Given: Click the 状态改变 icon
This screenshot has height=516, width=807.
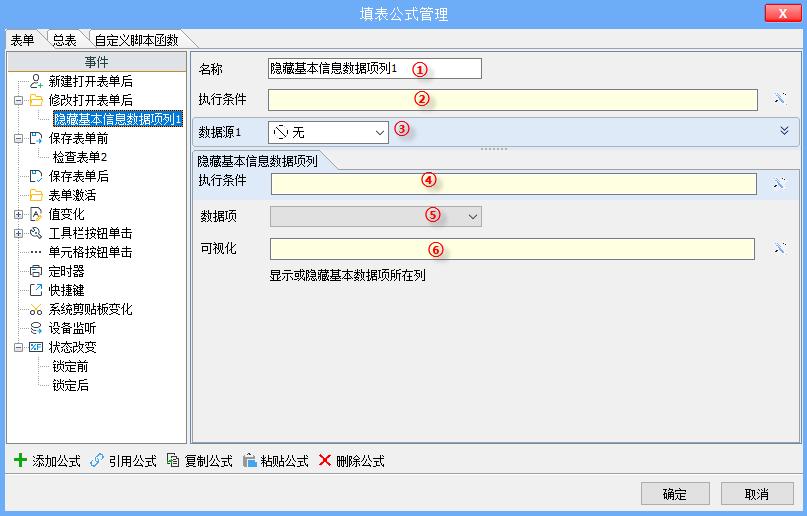Looking at the screenshot, I should (36, 347).
